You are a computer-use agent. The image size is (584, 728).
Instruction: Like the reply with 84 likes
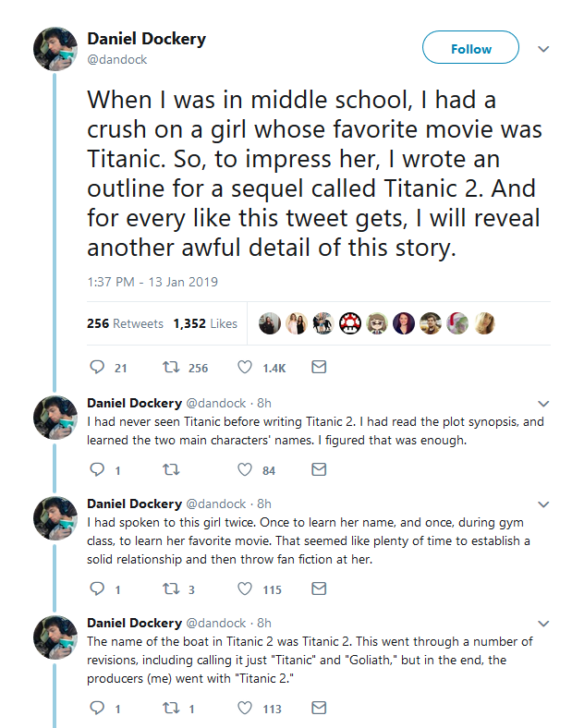pyautogui.click(x=245, y=470)
